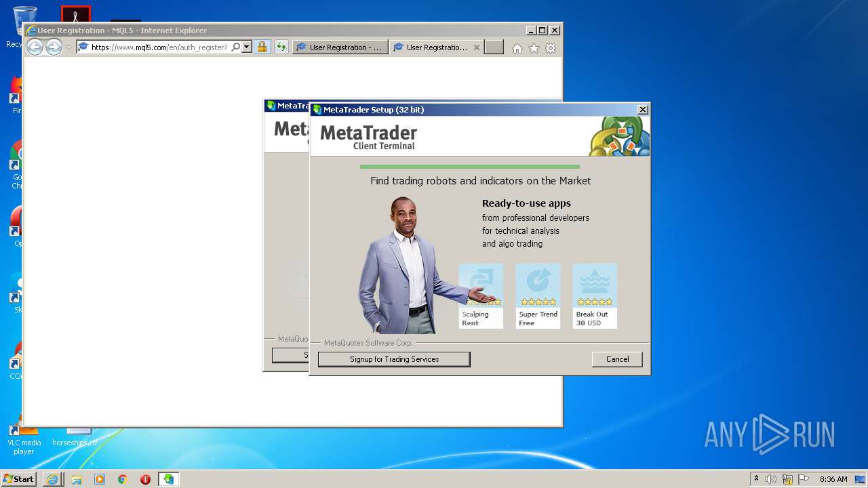
Task: Open the network icon in the tray
Action: (787, 479)
